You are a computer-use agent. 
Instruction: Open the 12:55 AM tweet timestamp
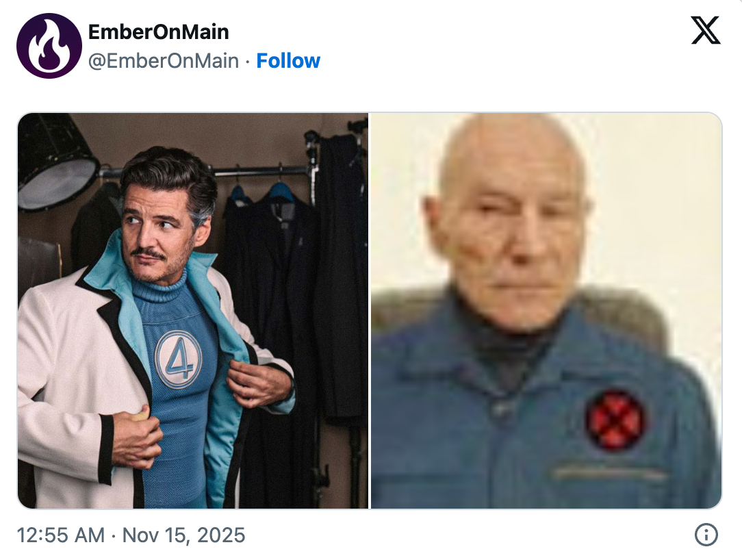pos(60,535)
